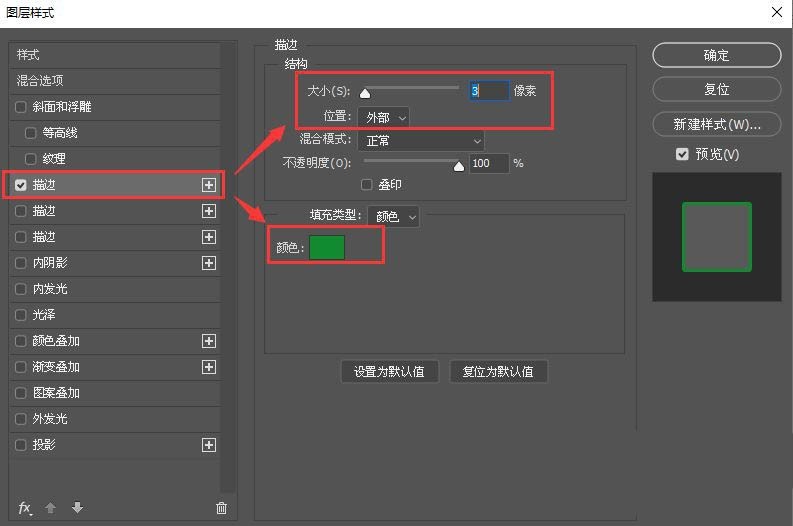
Task: Click the plus icon beside 投影
Action: 209,445
